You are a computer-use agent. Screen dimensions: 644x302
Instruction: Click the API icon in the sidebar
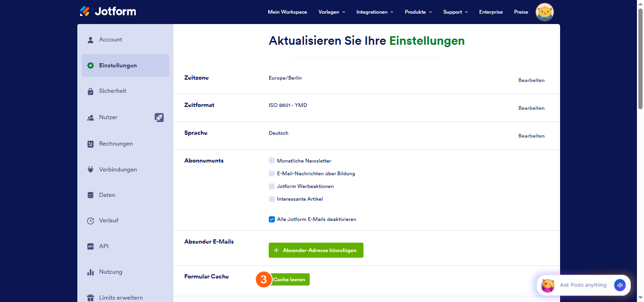click(x=90, y=246)
